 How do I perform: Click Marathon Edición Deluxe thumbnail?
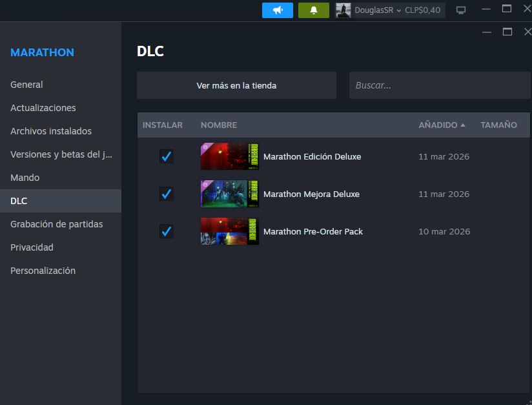tap(229, 156)
